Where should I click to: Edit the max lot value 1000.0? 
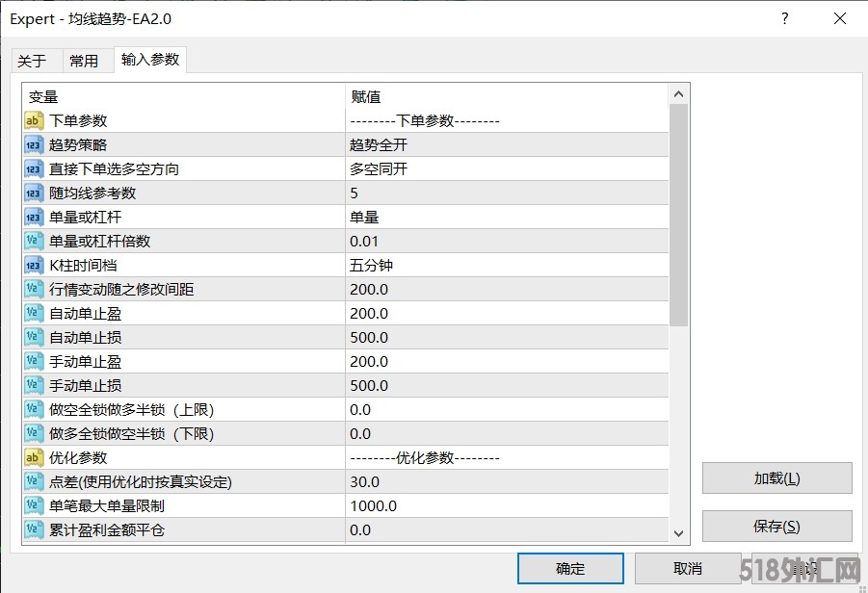507,505
